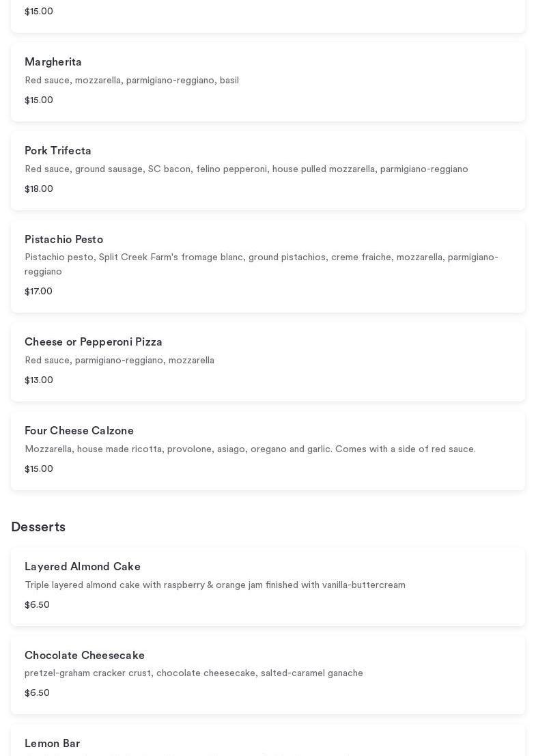This screenshot has height=756, width=536.
Task: Click the $18.00 Pork Trifecta price
Action: [39, 189]
